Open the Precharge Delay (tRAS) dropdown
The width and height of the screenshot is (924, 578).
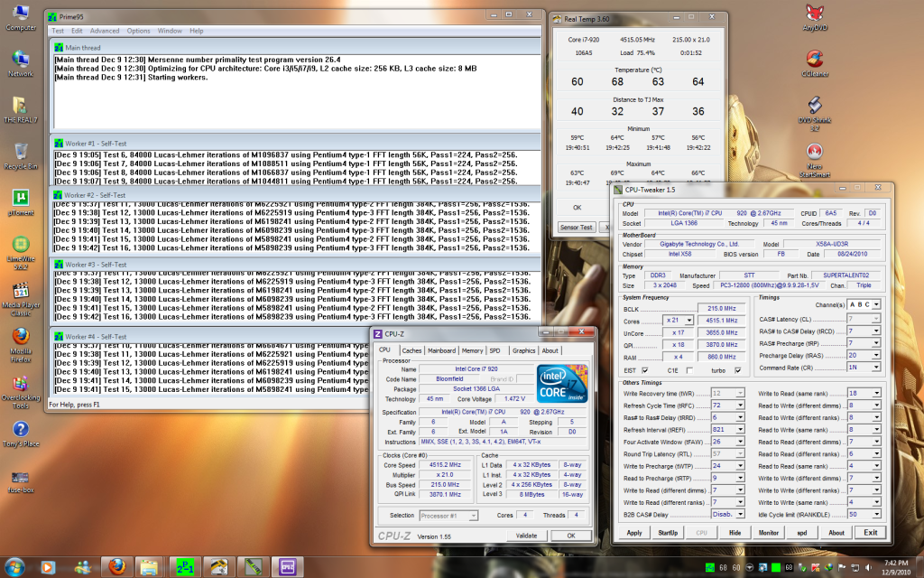click(x=876, y=355)
